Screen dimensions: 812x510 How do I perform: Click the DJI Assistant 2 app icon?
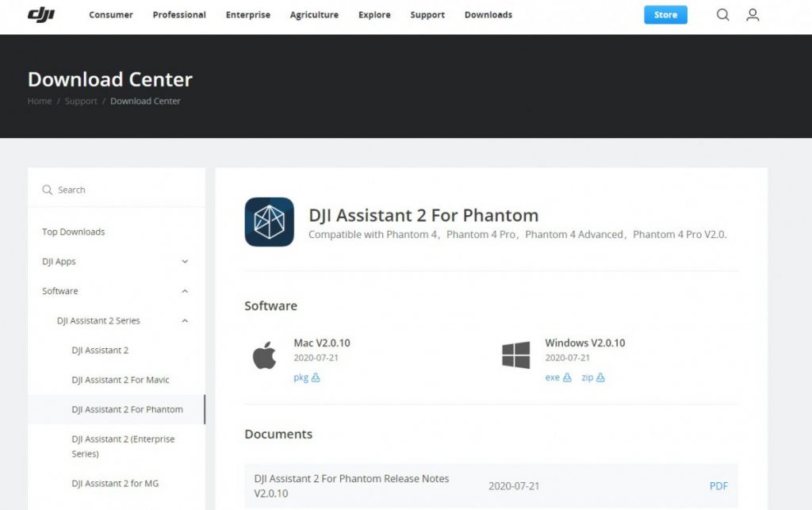coord(270,221)
